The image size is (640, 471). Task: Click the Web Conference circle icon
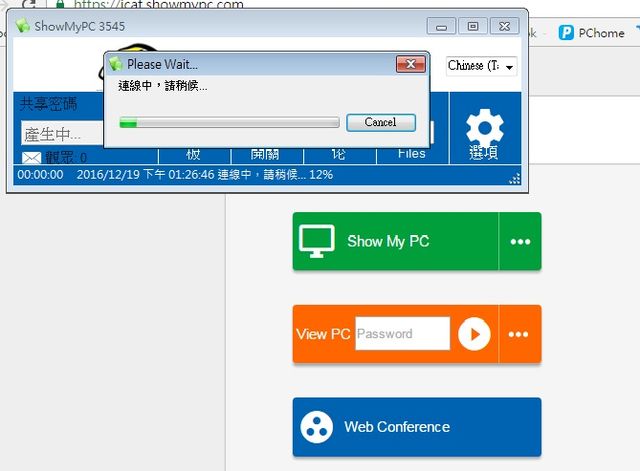pyautogui.click(x=316, y=427)
